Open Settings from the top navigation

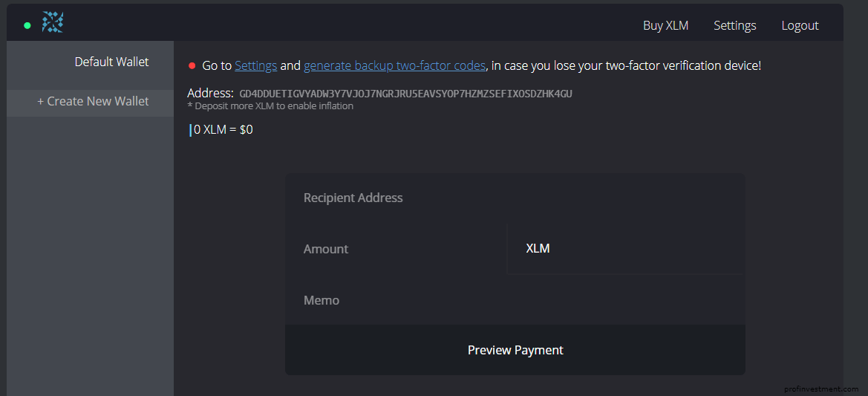point(734,25)
